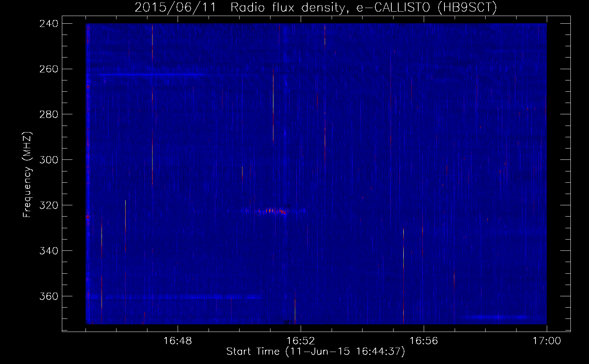The height and width of the screenshot is (364, 589).
Task: Click the 'Start Time (11-Jun-15 16:44:37)' label
Action: pos(316,352)
